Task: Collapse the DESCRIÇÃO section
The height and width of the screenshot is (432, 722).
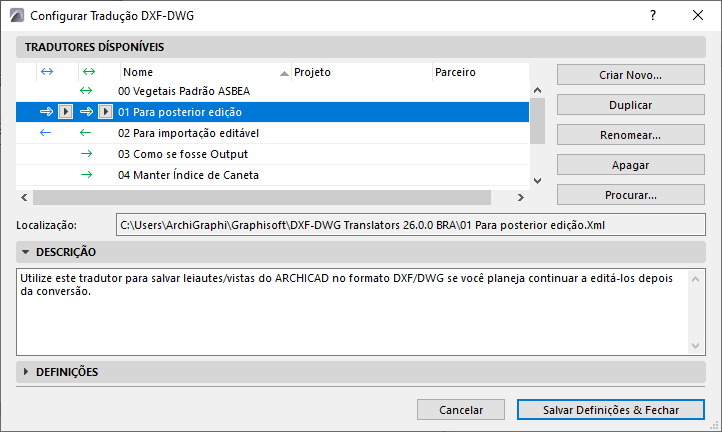Action: (x=24, y=252)
